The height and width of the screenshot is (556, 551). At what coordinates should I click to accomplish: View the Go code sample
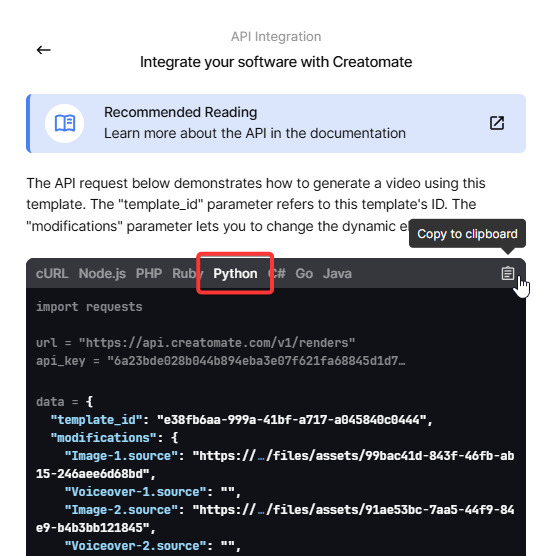304,273
